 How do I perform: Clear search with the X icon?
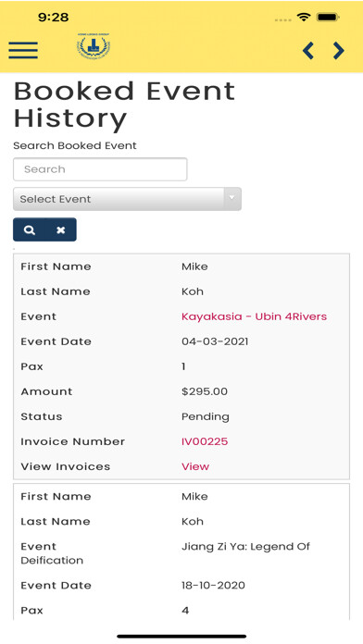click(x=61, y=229)
